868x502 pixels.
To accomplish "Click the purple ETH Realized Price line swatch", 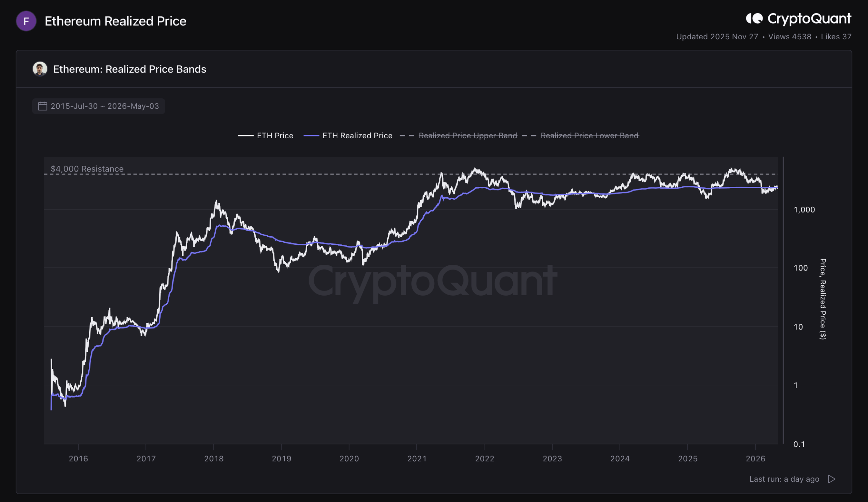I will pos(311,136).
